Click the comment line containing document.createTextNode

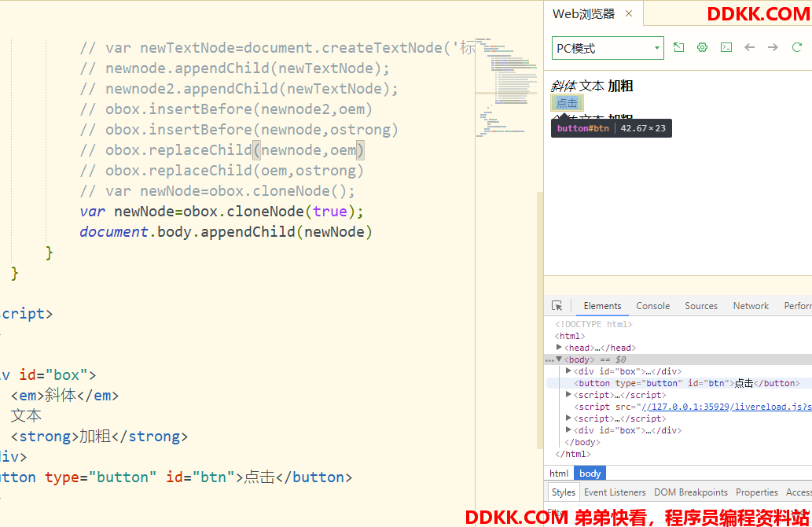[277, 48]
